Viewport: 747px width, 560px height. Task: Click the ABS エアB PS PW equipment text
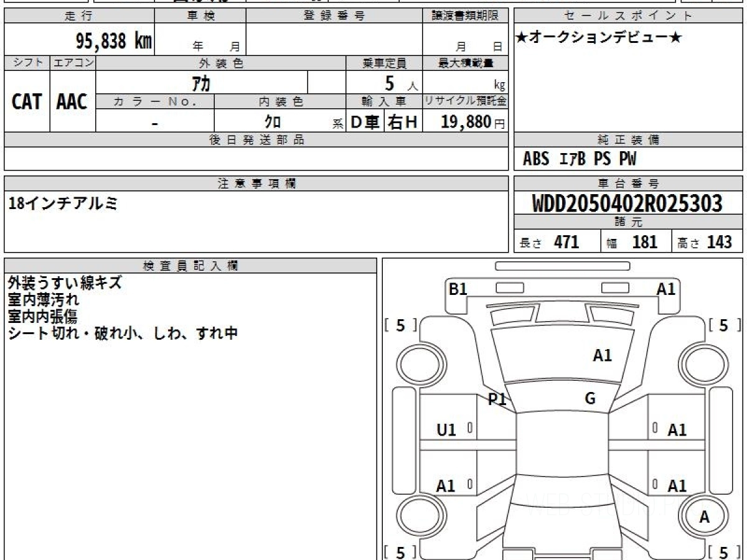click(580, 159)
